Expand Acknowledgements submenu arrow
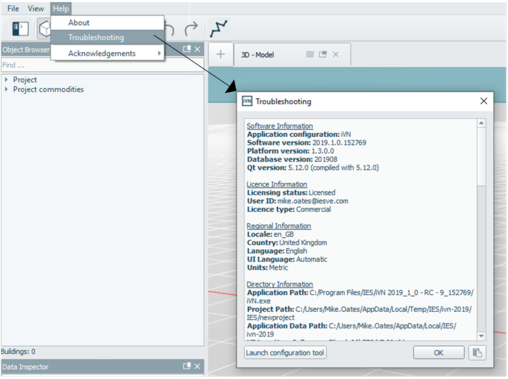508x379 pixels. [x=159, y=53]
